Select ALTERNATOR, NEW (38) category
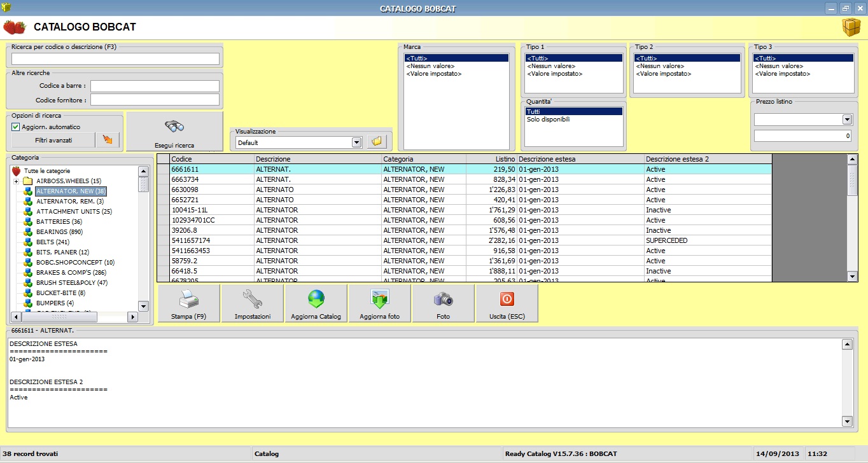Image resolution: width=868 pixels, height=463 pixels. pyautogui.click(x=71, y=191)
